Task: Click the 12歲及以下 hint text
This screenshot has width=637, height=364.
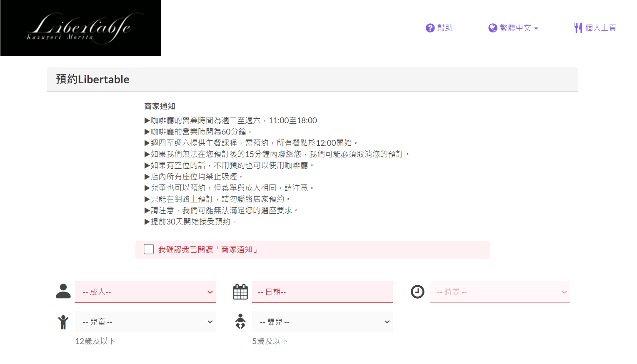Action: tap(95, 341)
